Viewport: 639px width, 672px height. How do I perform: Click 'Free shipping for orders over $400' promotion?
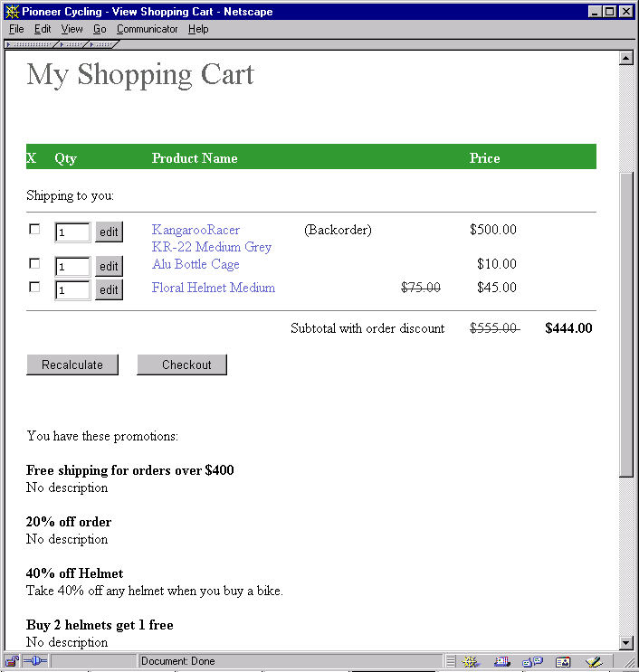[x=130, y=470]
